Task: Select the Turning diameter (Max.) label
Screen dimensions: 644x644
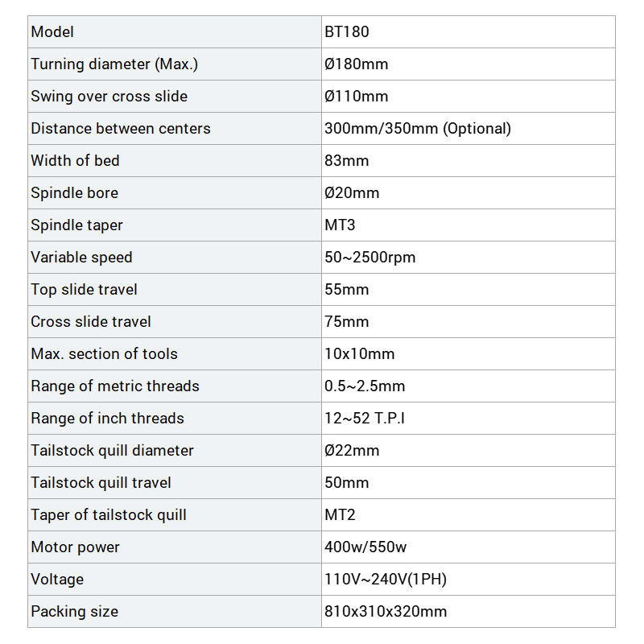Action: (114, 64)
